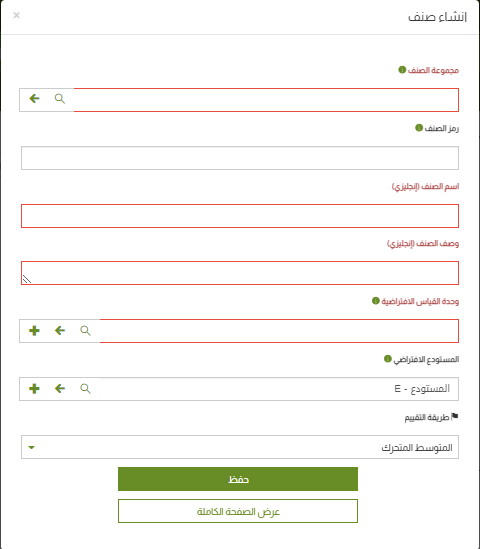Click plus icon to add new warehouse
The width and height of the screenshot is (480, 549).
coord(34,388)
